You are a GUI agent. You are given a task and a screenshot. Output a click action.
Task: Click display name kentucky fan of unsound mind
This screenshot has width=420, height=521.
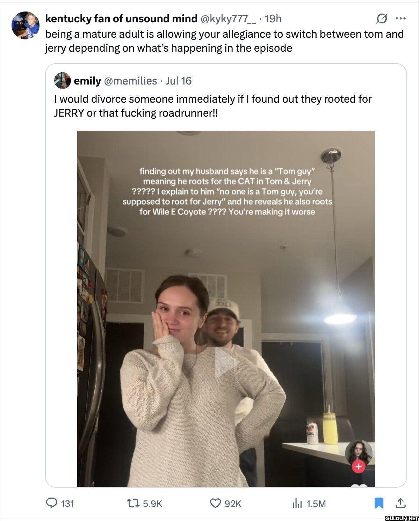[x=121, y=19]
